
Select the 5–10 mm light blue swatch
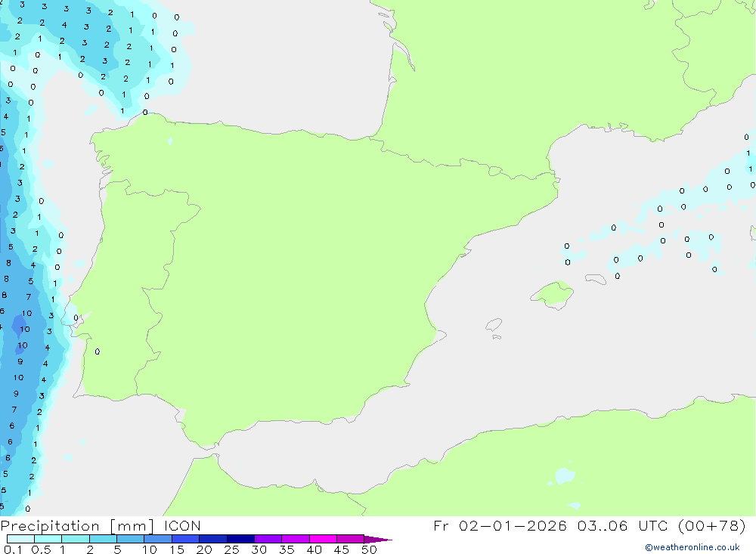131,539
